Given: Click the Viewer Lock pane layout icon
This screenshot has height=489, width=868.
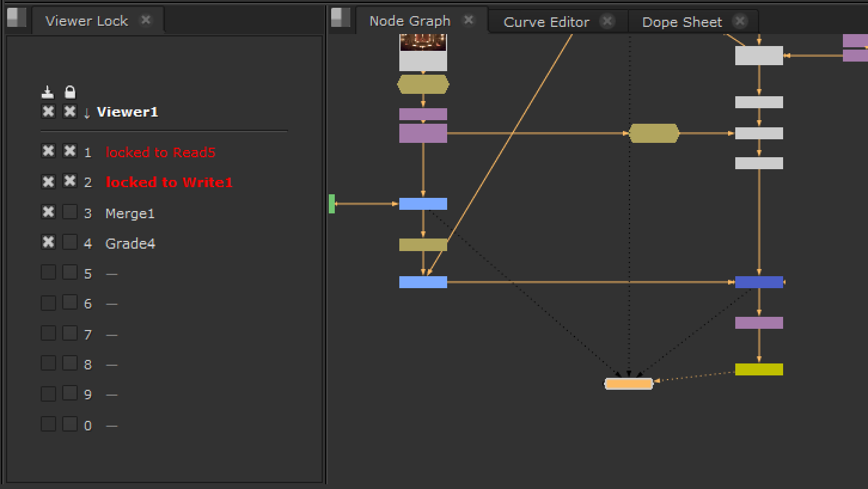Looking at the screenshot, I should 17,18.
